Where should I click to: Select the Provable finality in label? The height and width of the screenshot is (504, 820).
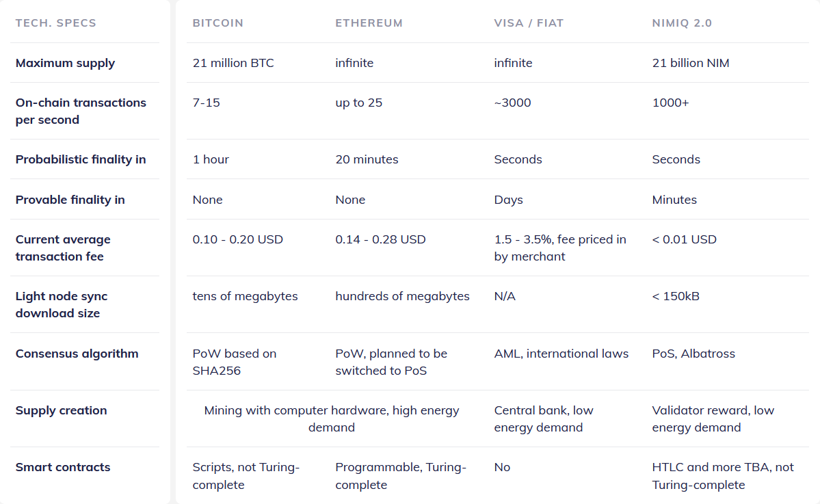pyautogui.click(x=70, y=200)
